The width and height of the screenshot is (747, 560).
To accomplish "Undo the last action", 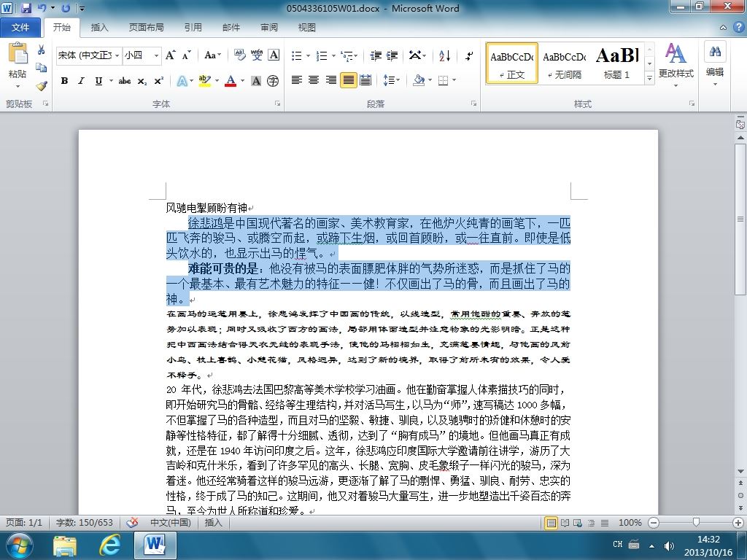I will [42, 8].
